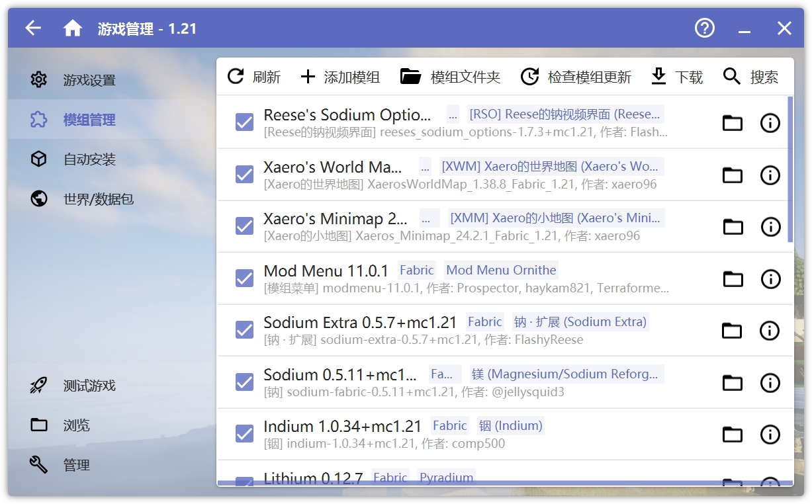Show info for Mod Menu

770,278
